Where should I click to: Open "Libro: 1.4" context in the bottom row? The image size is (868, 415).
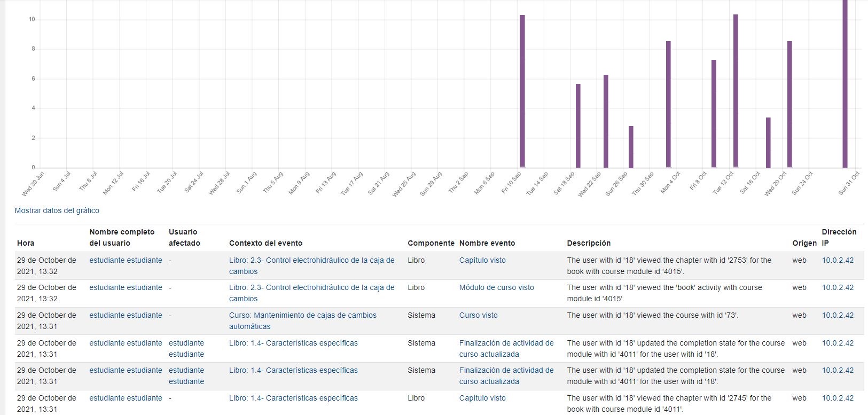tap(293, 398)
